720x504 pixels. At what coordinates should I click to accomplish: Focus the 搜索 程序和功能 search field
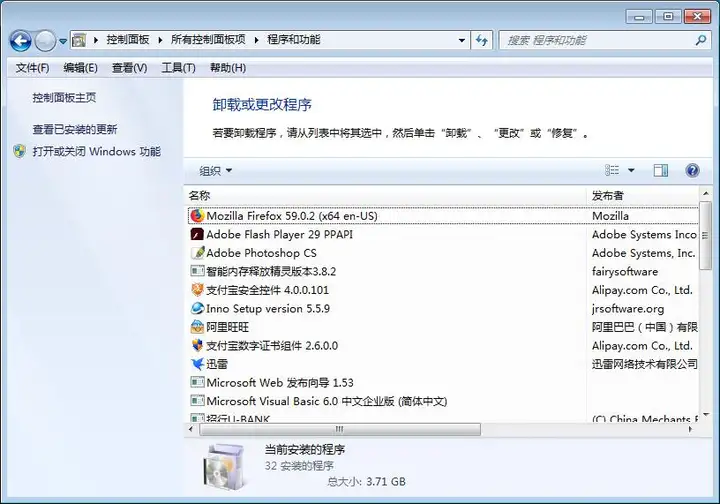pyautogui.click(x=604, y=40)
